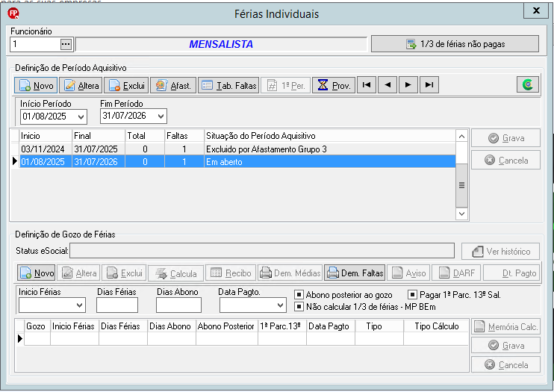Click Dem. Faltas print button
The height and width of the screenshot is (392, 554).
355,273
